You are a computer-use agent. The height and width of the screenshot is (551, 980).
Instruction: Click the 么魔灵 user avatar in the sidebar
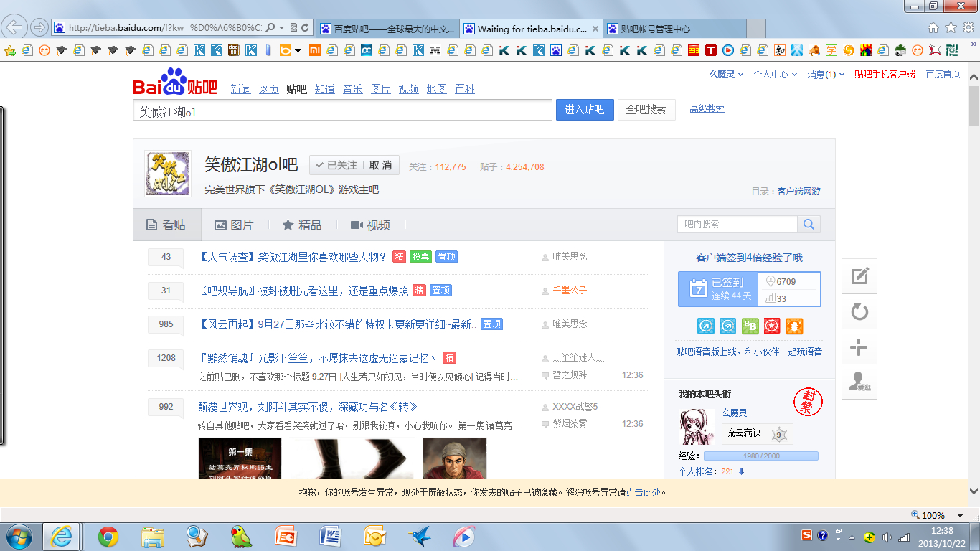click(697, 427)
